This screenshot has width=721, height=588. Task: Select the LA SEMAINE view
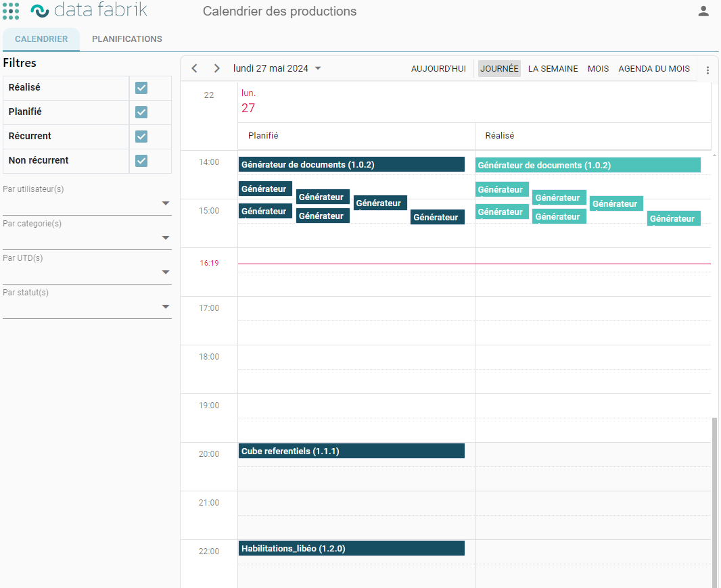pyautogui.click(x=553, y=68)
